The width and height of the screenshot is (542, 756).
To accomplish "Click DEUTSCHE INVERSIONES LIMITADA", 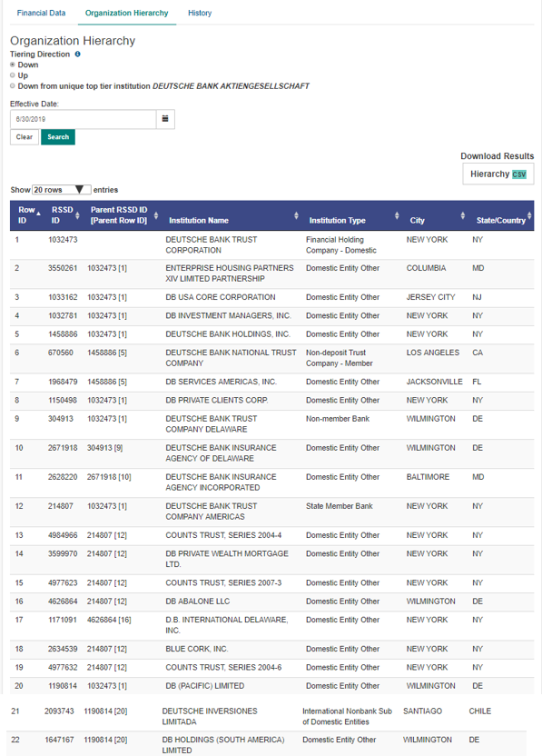I will tap(210, 716).
